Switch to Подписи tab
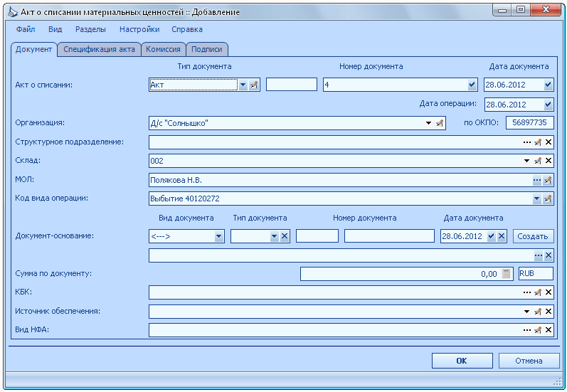The height and width of the screenshot is (392, 567). (x=207, y=50)
